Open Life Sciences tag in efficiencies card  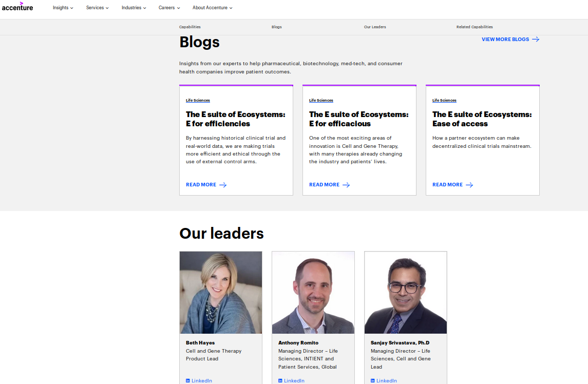click(198, 101)
